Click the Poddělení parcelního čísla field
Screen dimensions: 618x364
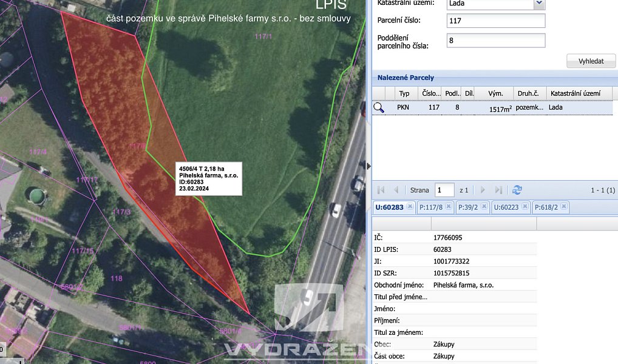[496, 41]
